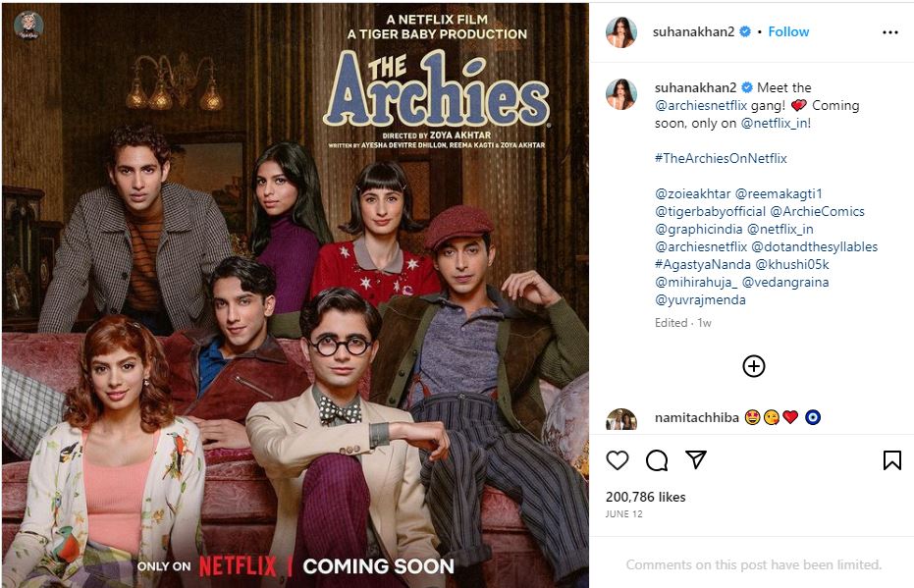View the list of 200,786 likes
This screenshot has width=914, height=588.
click(645, 497)
